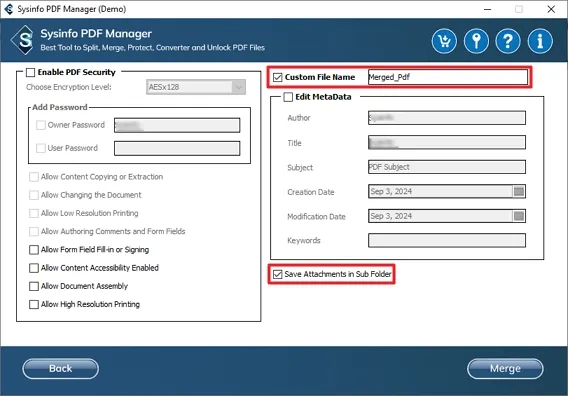Click the Custom File Name text field

pyautogui.click(x=448, y=77)
